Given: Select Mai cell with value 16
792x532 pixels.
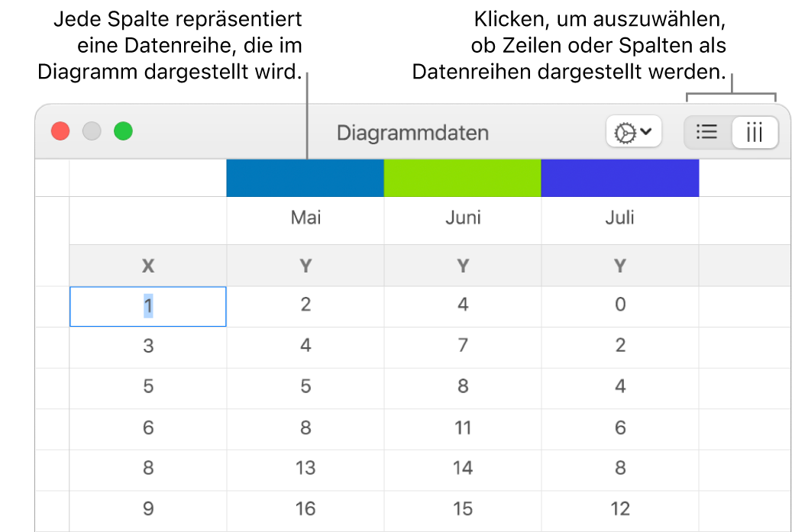Looking at the screenshot, I should click(x=305, y=509).
